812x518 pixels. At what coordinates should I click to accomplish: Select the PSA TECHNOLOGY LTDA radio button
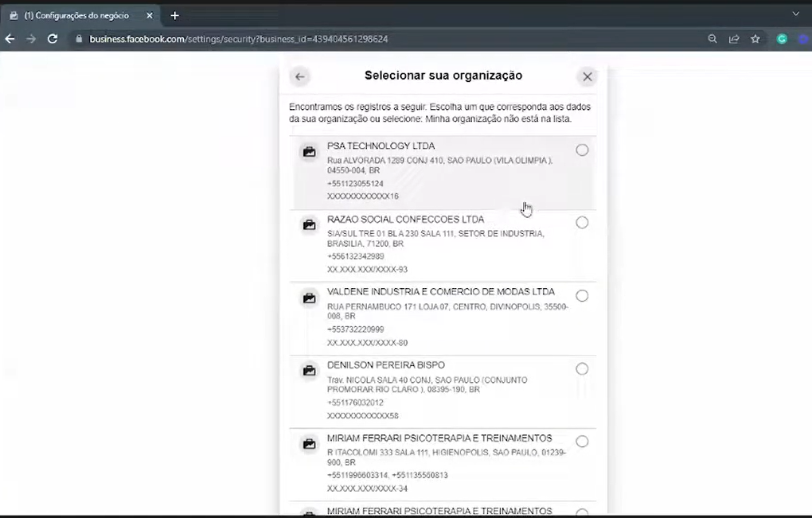pos(582,150)
